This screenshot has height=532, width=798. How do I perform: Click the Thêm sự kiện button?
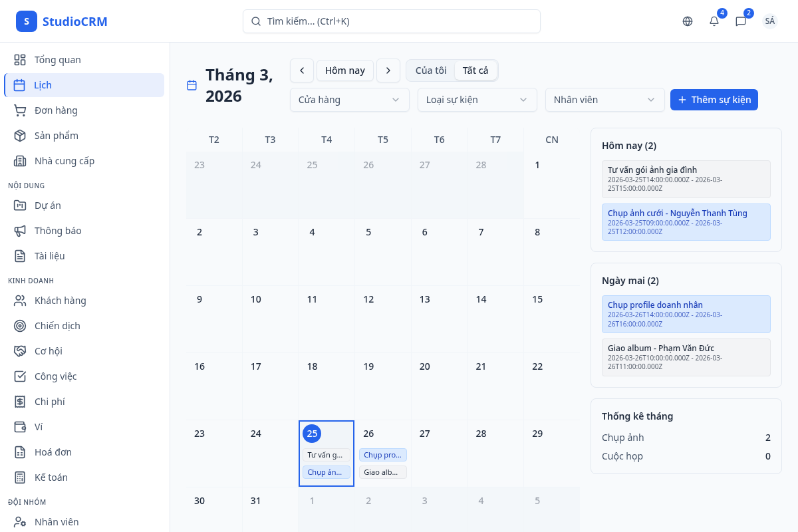coord(714,100)
